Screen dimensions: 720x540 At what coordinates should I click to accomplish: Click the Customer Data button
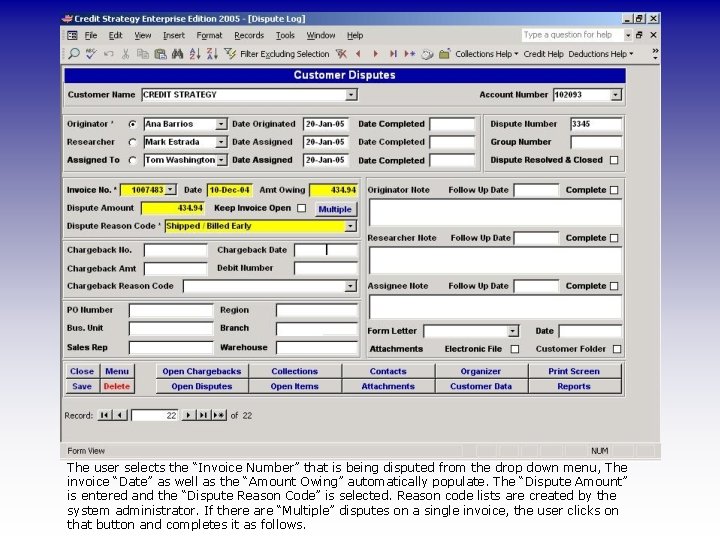(x=481, y=386)
